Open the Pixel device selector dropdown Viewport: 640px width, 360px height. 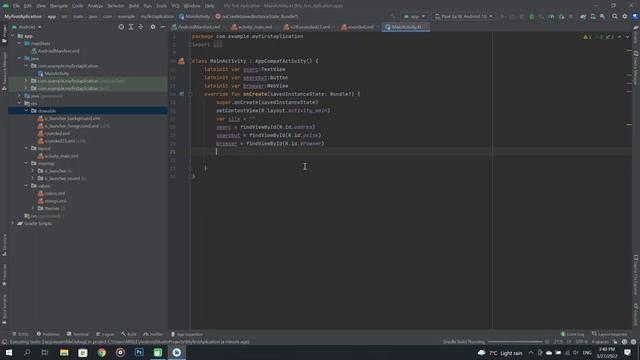point(464,16)
